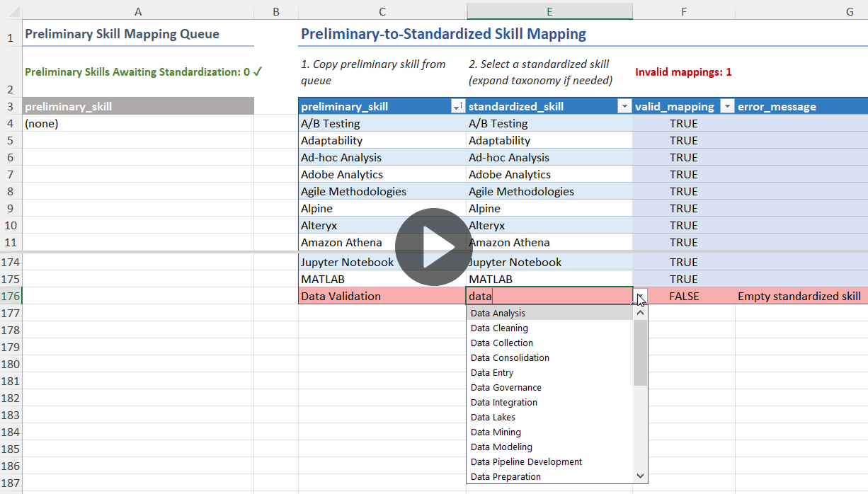Viewport: 868px width, 494px height.
Task: Choose Data Consolidation in the list
Action: (549, 357)
